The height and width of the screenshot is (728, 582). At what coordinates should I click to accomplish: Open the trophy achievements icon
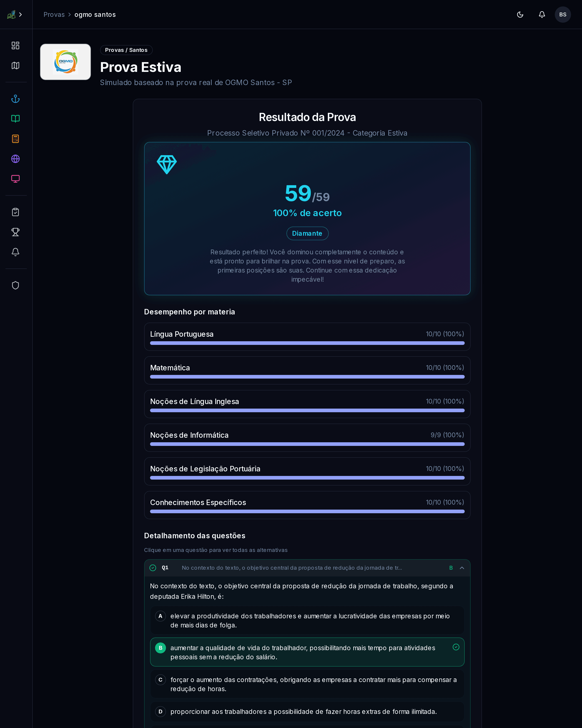coord(15,232)
